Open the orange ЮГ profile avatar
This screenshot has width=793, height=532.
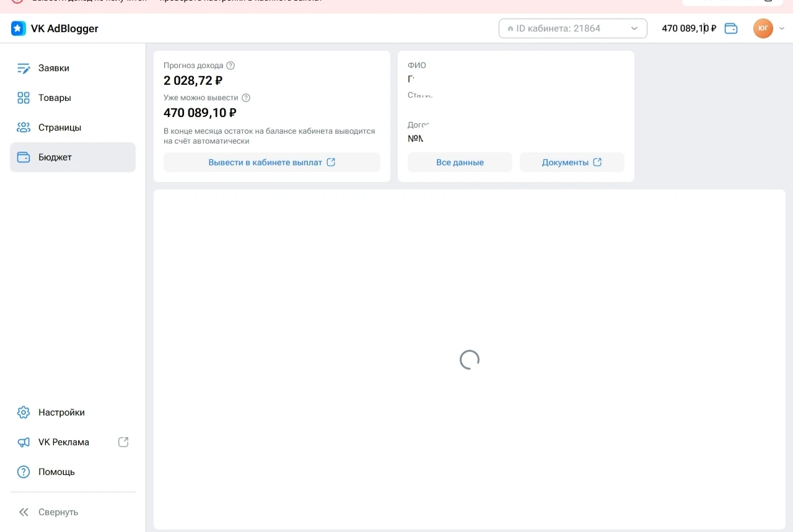(763, 28)
